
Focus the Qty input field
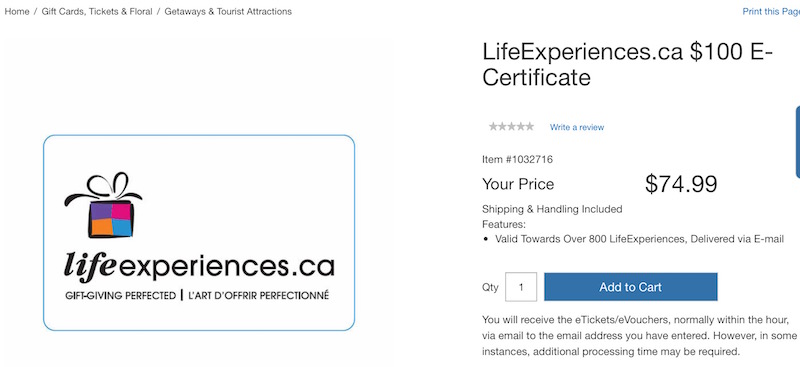tap(521, 287)
